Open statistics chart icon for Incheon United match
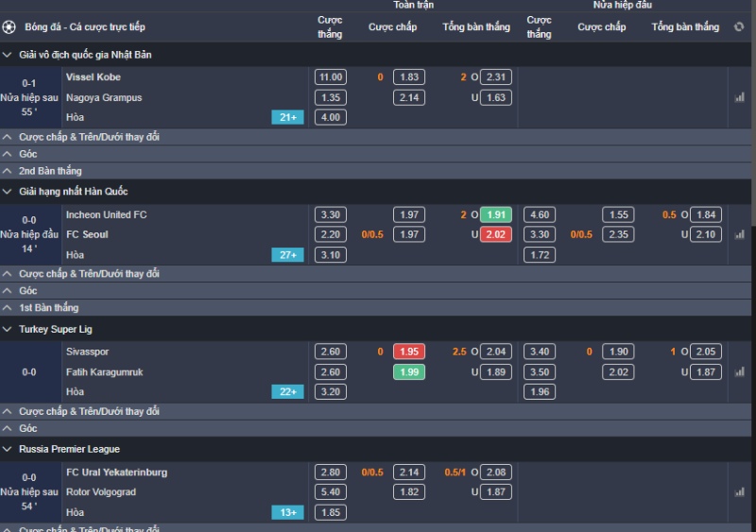Image resolution: width=756 pixels, height=532 pixels. 739,234
